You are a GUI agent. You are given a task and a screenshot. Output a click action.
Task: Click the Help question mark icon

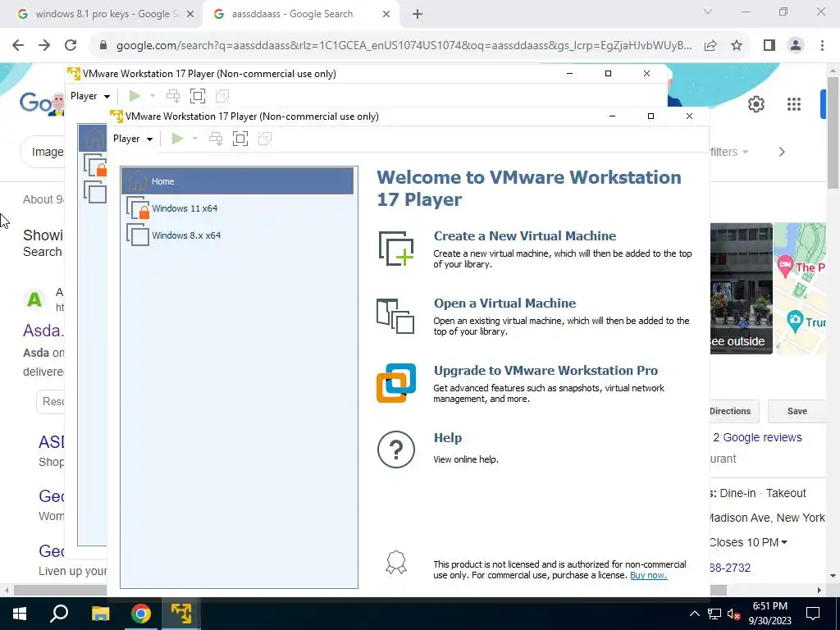[396, 450]
